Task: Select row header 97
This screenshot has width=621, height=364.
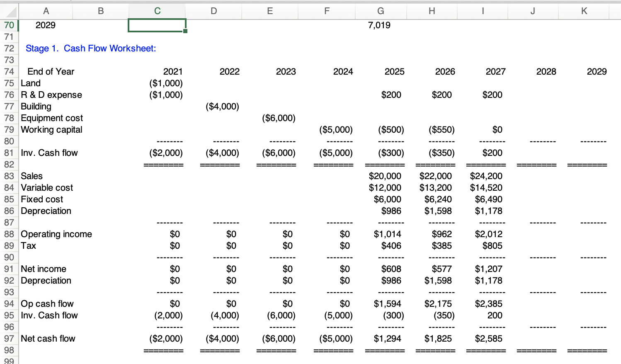Action: (9, 339)
